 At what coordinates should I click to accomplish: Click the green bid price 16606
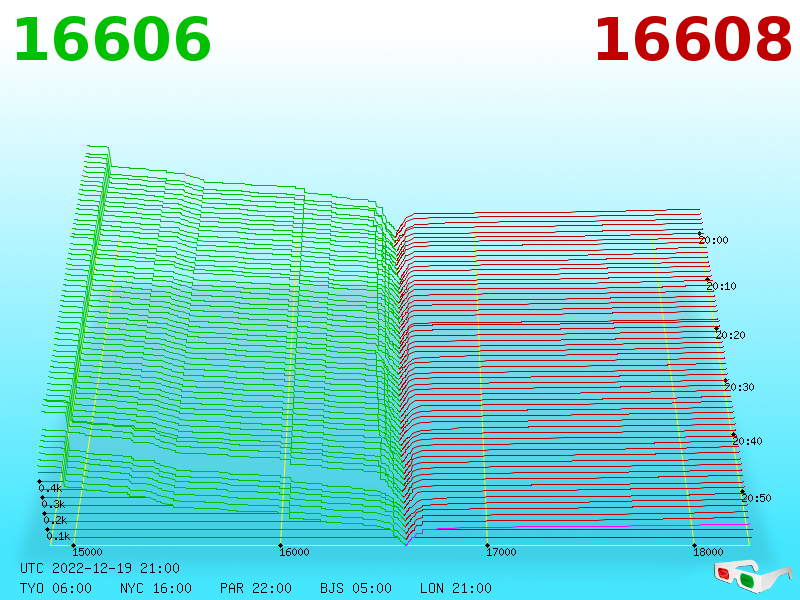click(x=112, y=40)
